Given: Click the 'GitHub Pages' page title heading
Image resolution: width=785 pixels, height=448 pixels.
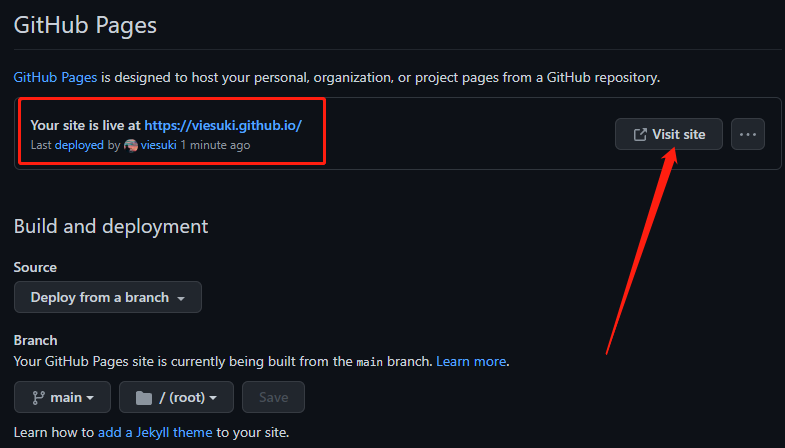Looking at the screenshot, I should [85, 25].
